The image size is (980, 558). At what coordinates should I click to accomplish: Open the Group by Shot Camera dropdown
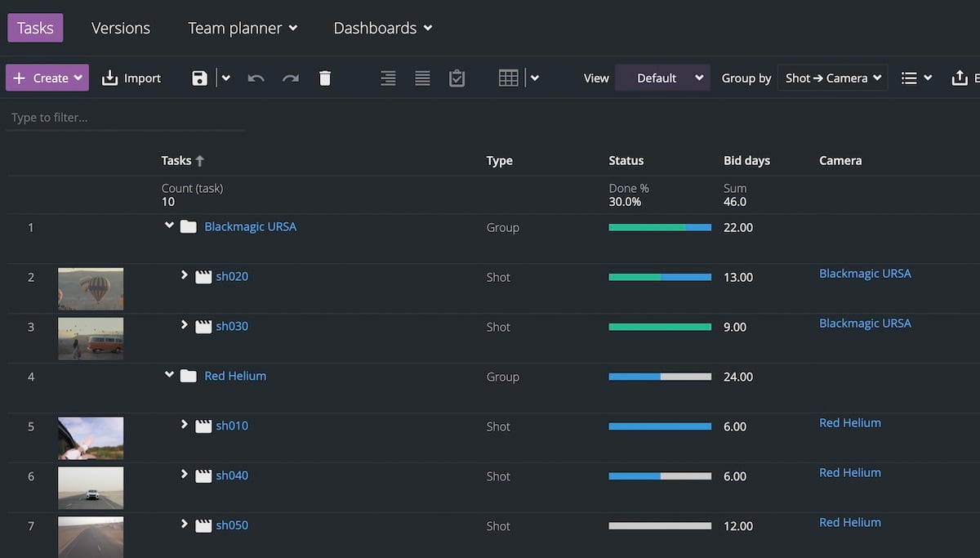click(832, 78)
